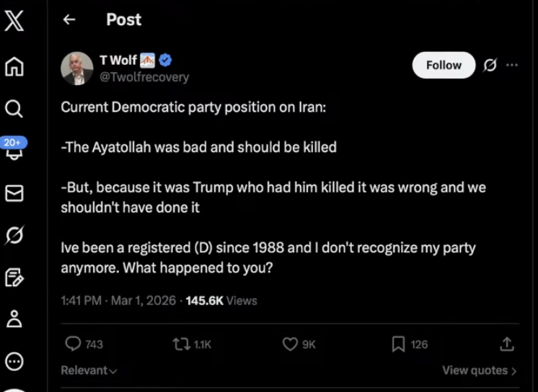Click Grok explain icon beside Follow
Image resolution: width=538 pixels, height=392 pixels.
coord(490,65)
